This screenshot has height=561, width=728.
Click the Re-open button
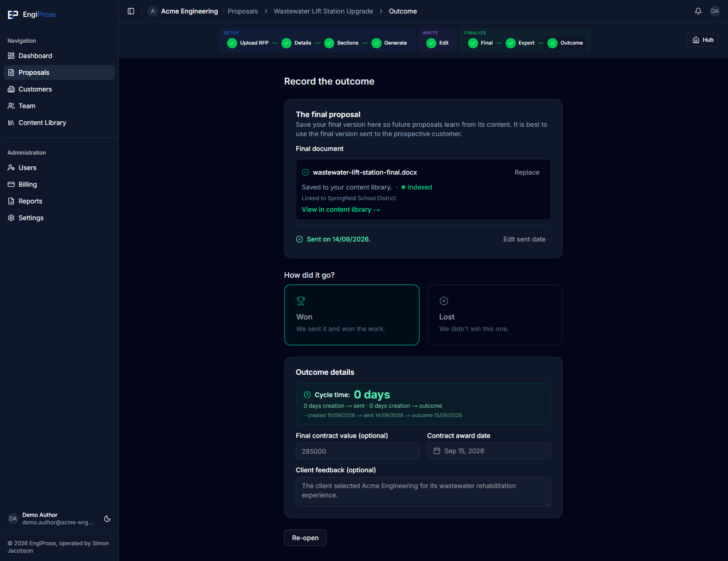click(305, 538)
